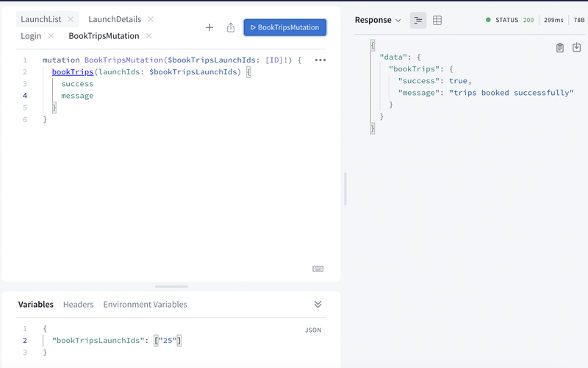Copy response to clipboard

[560, 48]
